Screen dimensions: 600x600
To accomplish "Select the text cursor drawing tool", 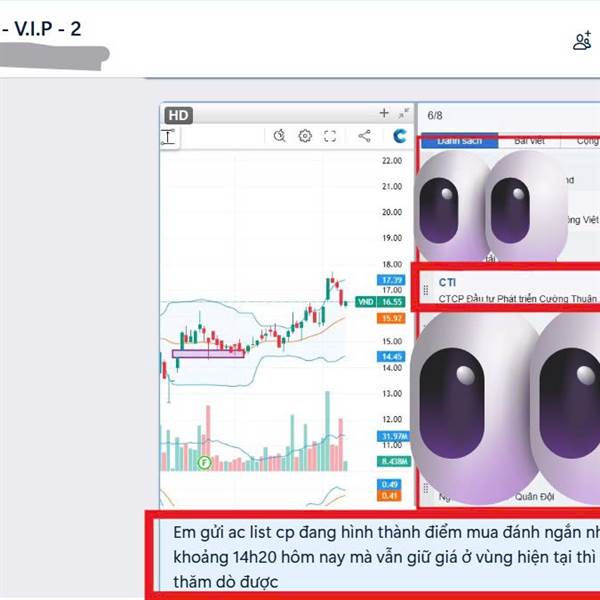I will click(168, 137).
